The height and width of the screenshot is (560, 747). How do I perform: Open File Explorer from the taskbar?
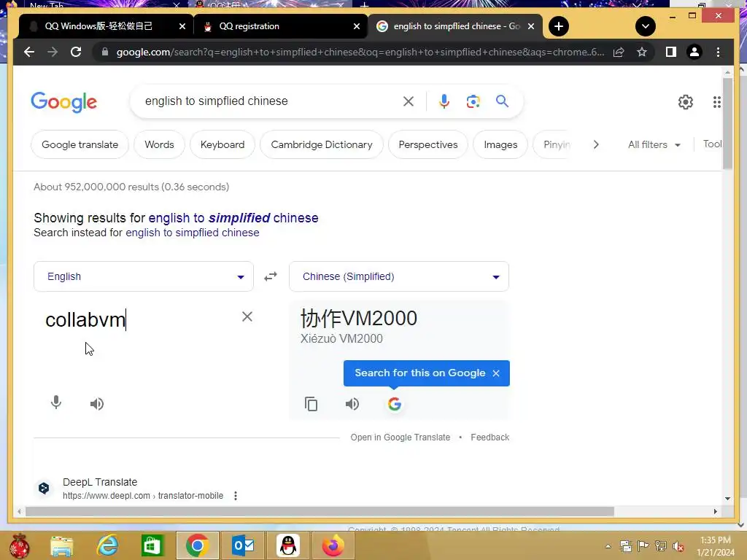click(x=62, y=545)
